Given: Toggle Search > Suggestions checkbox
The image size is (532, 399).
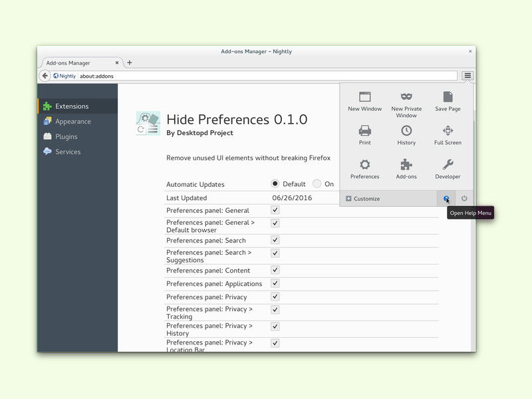Looking at the screenshot, I should point(275,253).
